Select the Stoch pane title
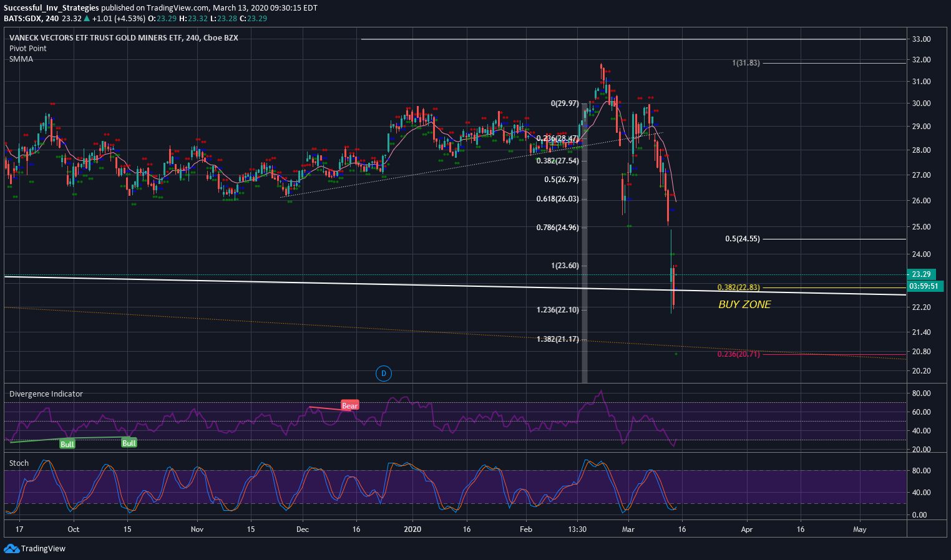Viewport: 951px width, 560px height. pyautogui.click(x=19, y=463)
